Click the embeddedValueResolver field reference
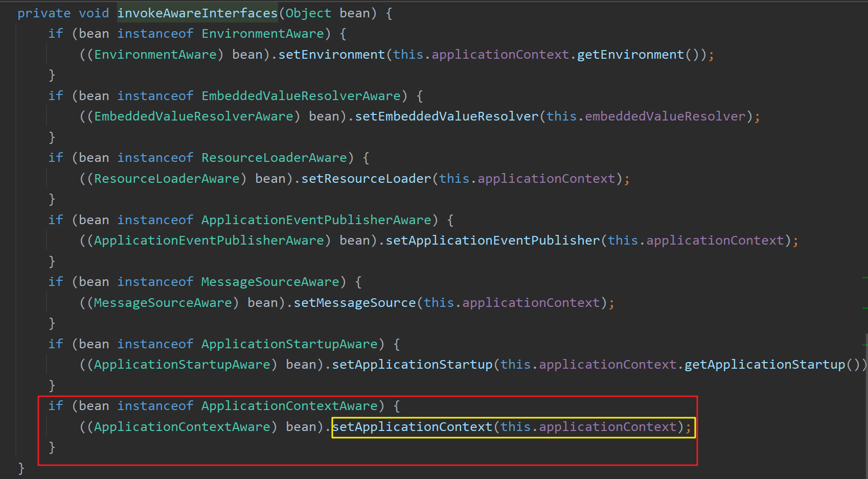The image size is (868, 479). click(x=665, y=116)
